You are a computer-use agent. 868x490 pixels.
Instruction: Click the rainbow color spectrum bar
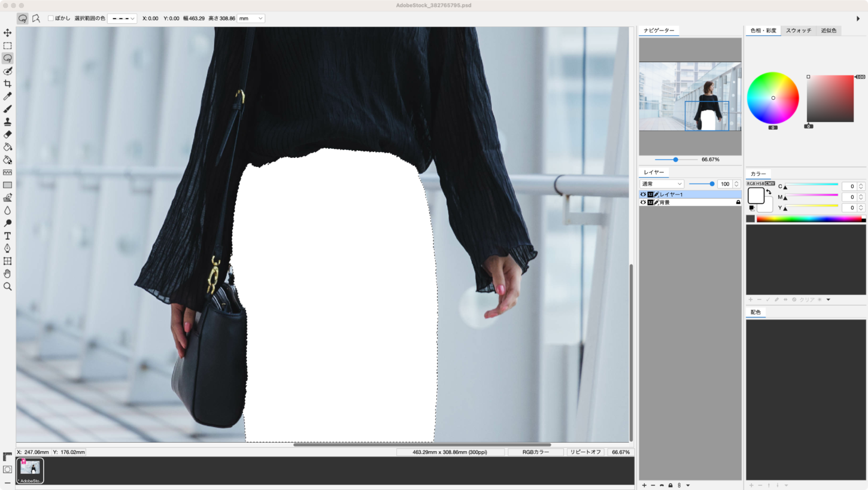808,219
